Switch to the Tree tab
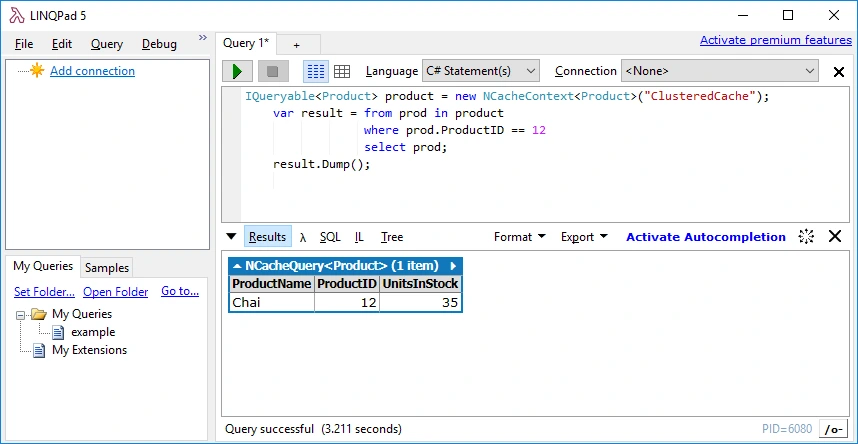Viewport: 858px width, 444px height. point(392,237)
